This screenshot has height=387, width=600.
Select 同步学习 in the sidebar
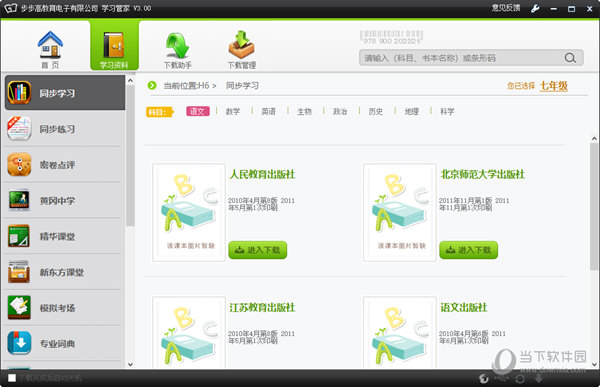[x=65, y=93]
